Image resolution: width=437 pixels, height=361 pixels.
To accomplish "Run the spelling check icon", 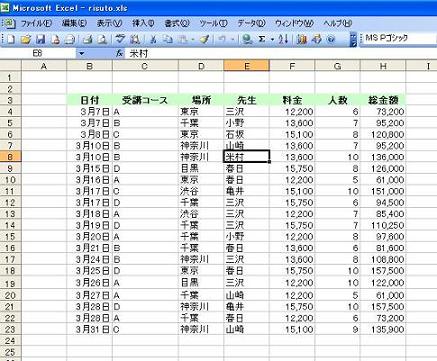I will pos(120,39).
